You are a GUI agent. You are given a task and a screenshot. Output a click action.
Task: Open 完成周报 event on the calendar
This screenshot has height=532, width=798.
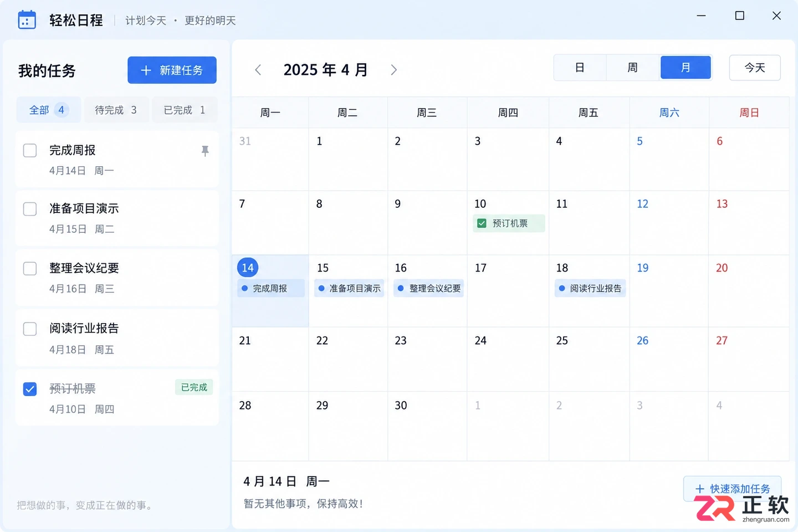point(271,288)
